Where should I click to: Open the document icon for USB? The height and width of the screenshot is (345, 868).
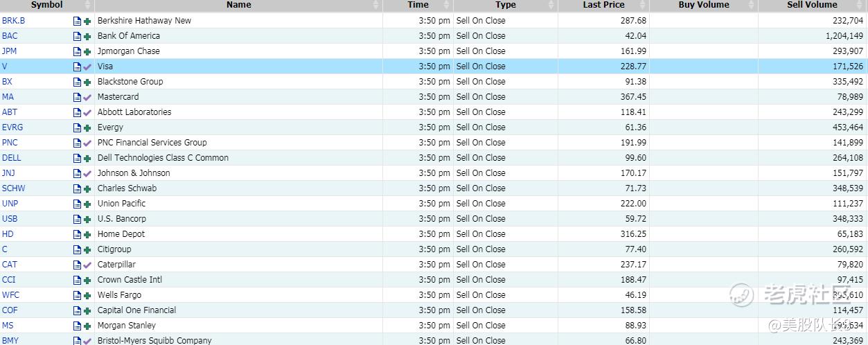coord(77,219)
